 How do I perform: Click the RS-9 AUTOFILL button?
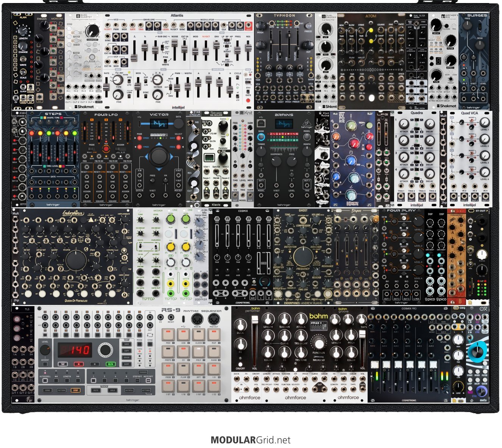(129, 390)
